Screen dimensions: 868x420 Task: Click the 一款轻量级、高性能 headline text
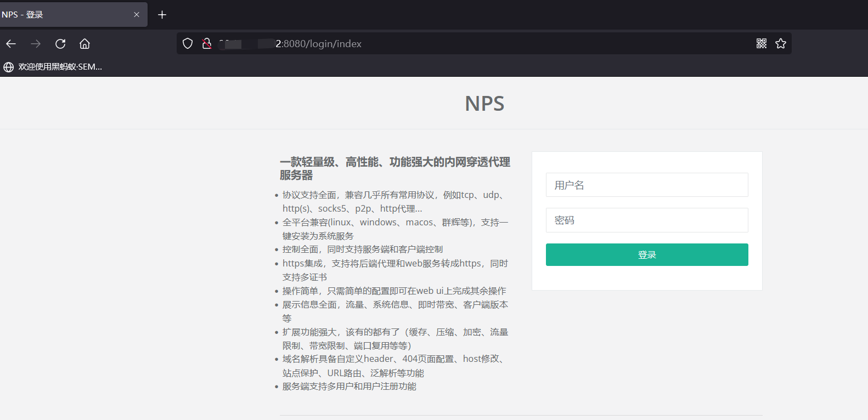coord(395,168)
